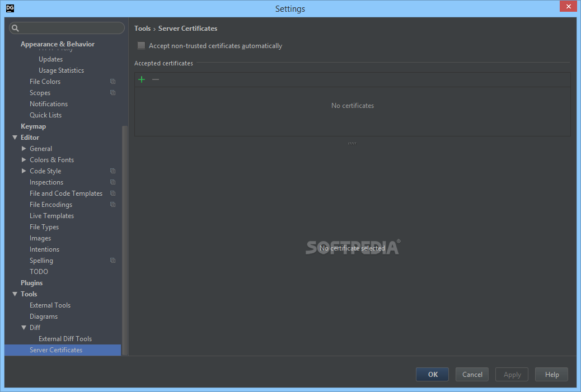Click project-level icon beside Scopes
The image size is (581, 392).
113,92
